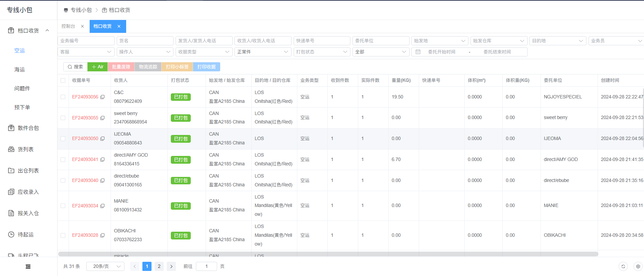Click the horizontal table scrollbar
The image size is (644, 276).
pyautogui.click(x=328, y=254)
